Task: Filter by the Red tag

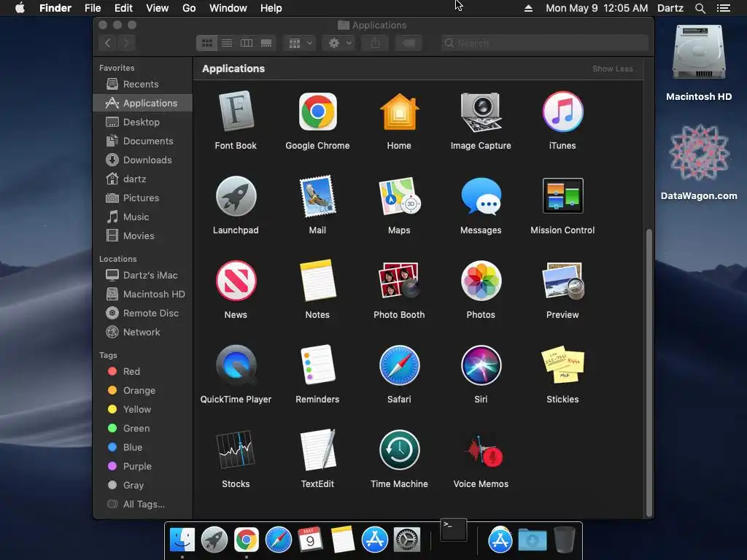Action: [142, 371]
